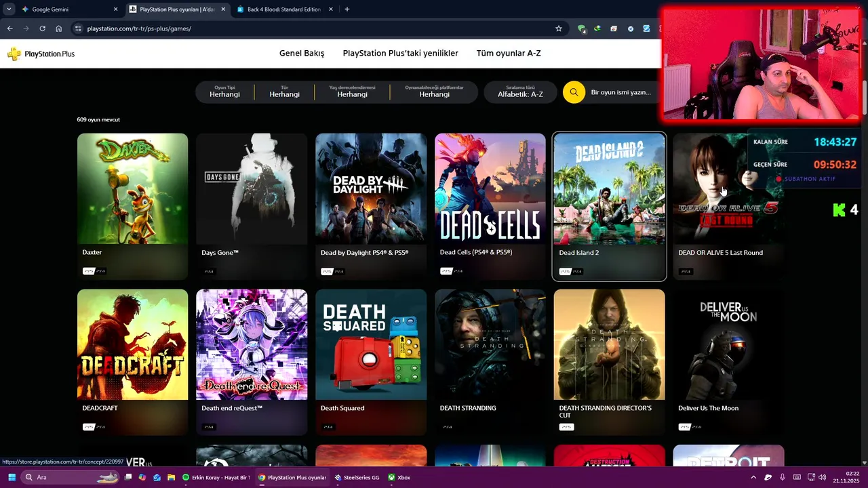Select the PlayStation Plus oyunları tab
The width and height of the screenshot is (868, 488).
pyautogui.click(x=176, y=9)
